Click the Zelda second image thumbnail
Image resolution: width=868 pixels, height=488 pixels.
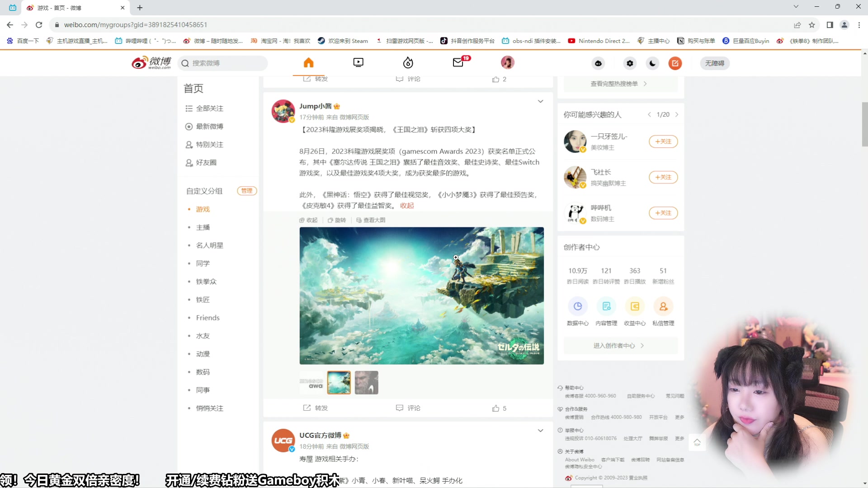click(x=339, y=382)
